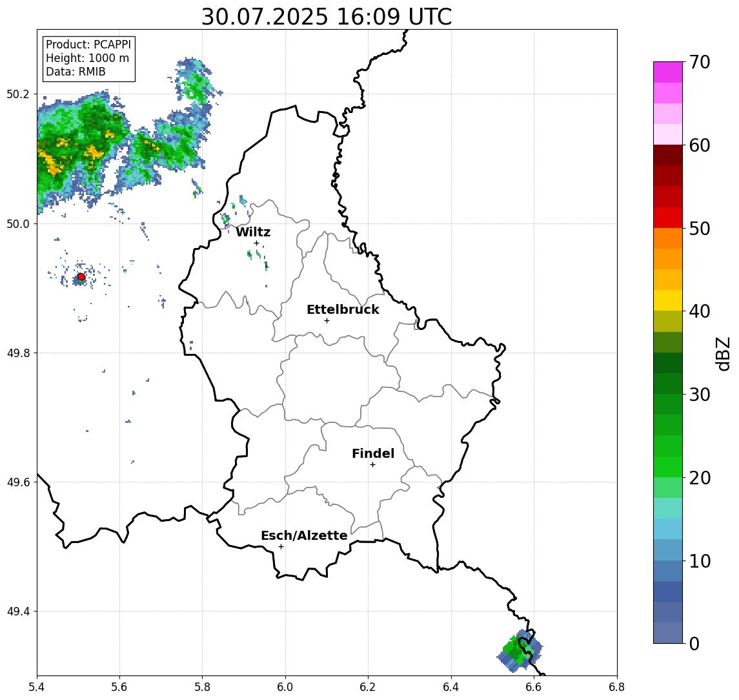
Task: Click the 'Height: 1000 m' text
Action: pyautogui.click(x=87, y=59)
